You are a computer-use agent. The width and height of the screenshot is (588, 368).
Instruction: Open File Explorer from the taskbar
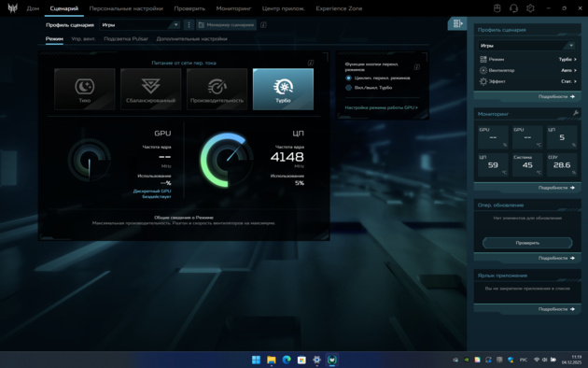point(271,360)
